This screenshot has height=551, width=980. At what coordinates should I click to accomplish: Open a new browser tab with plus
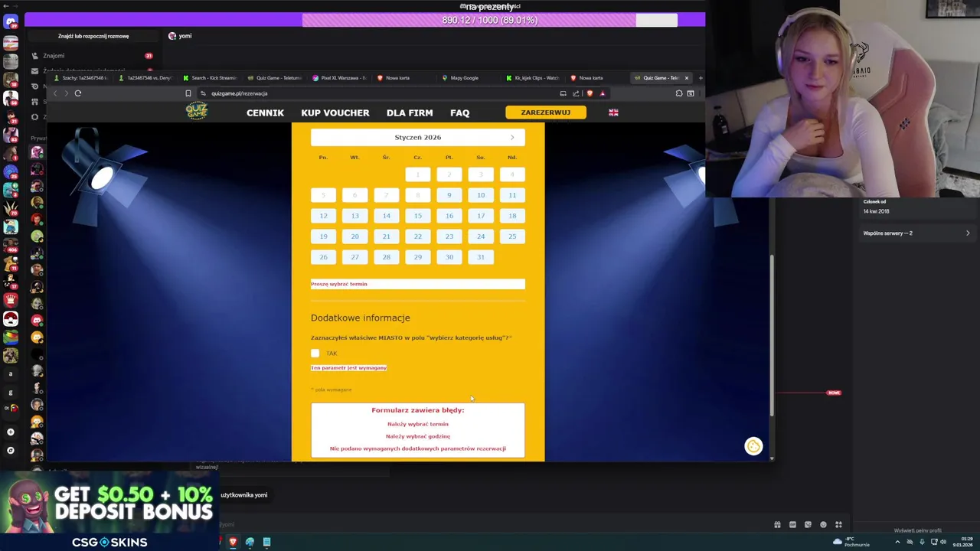click(700, 78)
